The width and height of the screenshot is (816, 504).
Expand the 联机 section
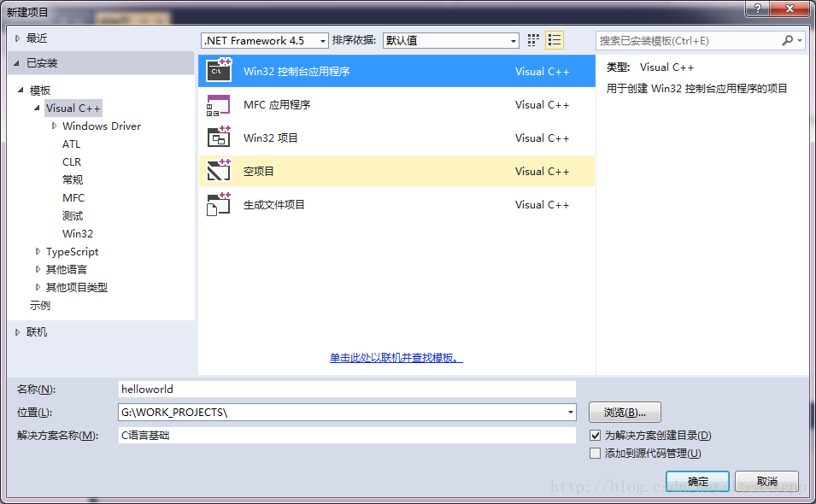[17, 331]
